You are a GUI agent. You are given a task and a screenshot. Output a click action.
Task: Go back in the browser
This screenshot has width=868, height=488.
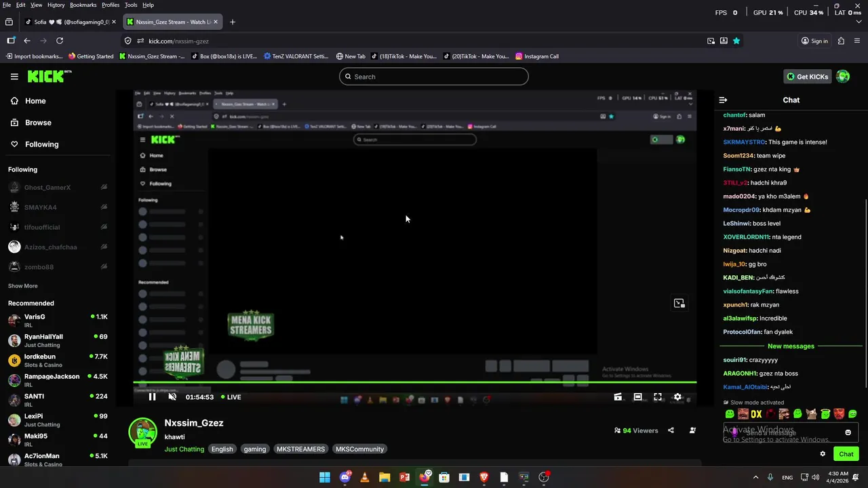click(x=27, y=41)
